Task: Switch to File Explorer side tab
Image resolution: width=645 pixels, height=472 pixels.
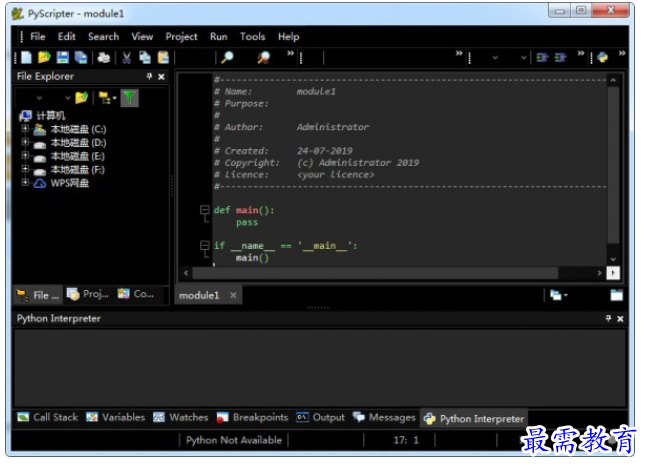Action: [x=38, y=295]
